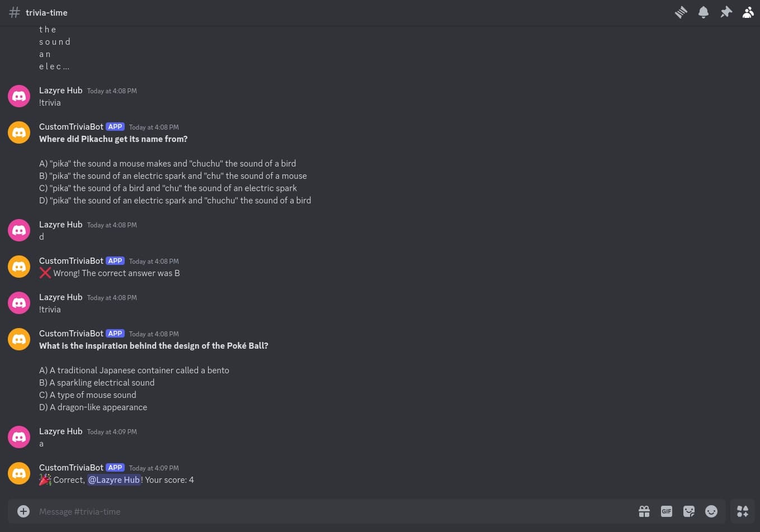Image resolution: width=760 pixels, height=532 pixels.
Task: Click the trivia-time channel name header
Action: point(46,12)
